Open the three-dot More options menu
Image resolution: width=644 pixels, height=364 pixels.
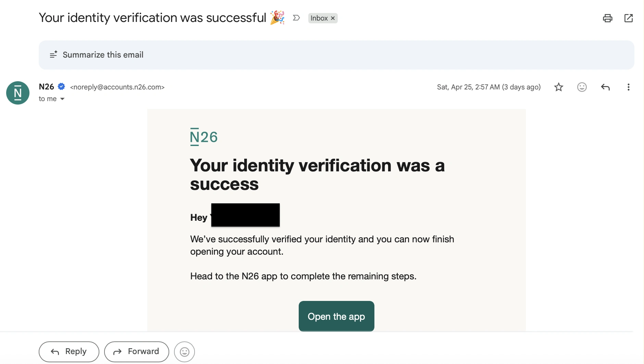(628, 87)
